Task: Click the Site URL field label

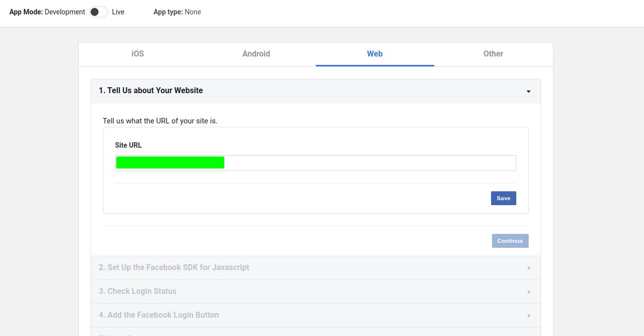Action: click(128, 145)
